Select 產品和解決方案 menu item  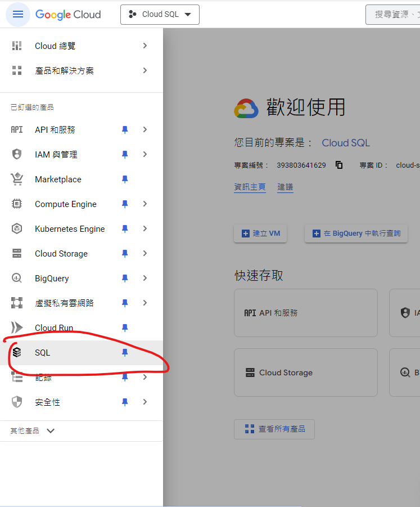(64, 71)
